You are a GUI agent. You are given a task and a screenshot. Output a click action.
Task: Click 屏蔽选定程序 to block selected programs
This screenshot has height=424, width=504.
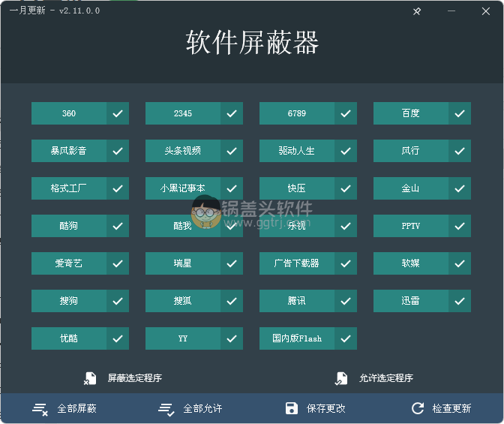pyautogui.click(x=123, y=378)
